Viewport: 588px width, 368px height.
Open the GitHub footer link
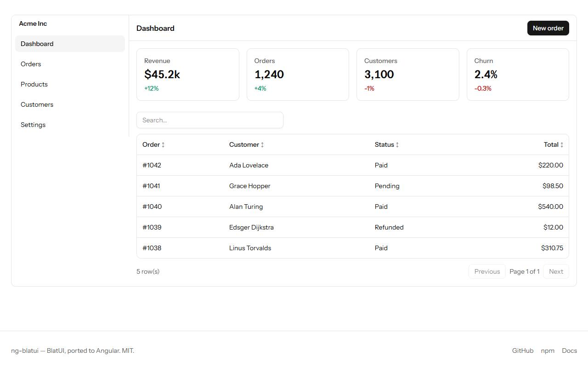(x=523, y=351)
